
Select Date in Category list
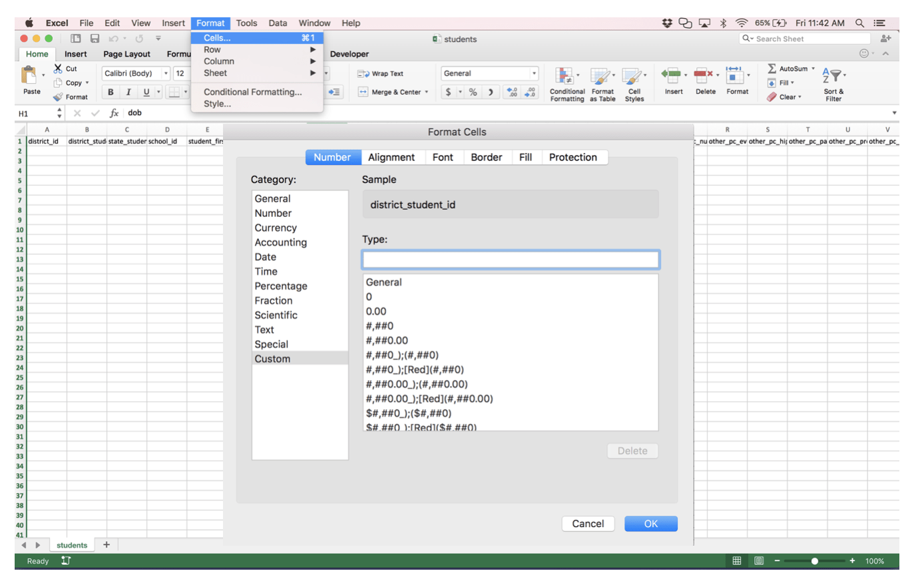tap(300, 257)
